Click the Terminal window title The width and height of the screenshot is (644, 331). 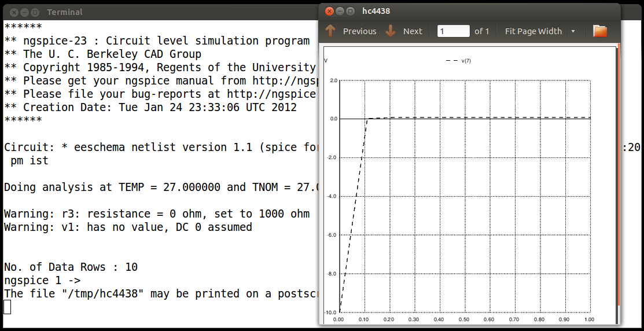click(x=64, y=12)
